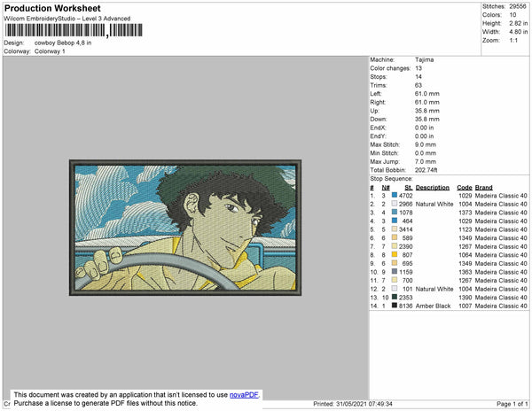Screen dimensions: 532x411
Task: Click the Machine value 'Tajima'
Action: click(x=424, y=59)
